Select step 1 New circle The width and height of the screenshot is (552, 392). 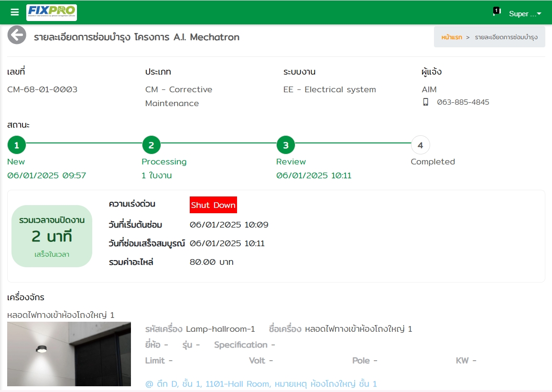pyautogui.click(x=17, y=145)
